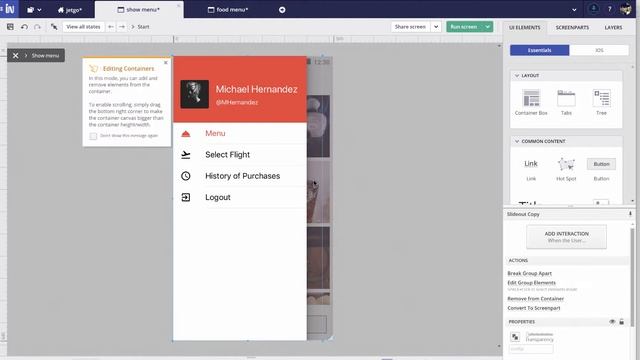Click the profile avatar in the slideout
Image resolution: width=640 pixels, height=360 pixels.
point(195,94)
